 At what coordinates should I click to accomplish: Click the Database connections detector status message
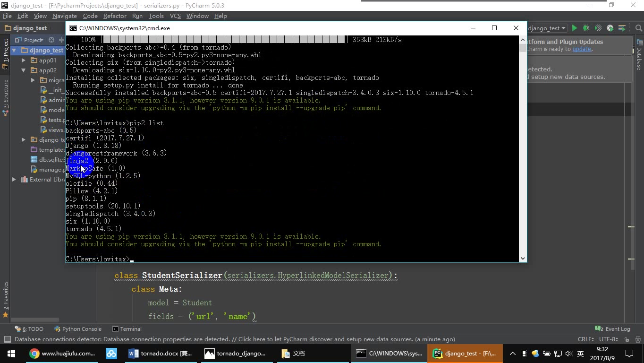click(x=235, y=339)
